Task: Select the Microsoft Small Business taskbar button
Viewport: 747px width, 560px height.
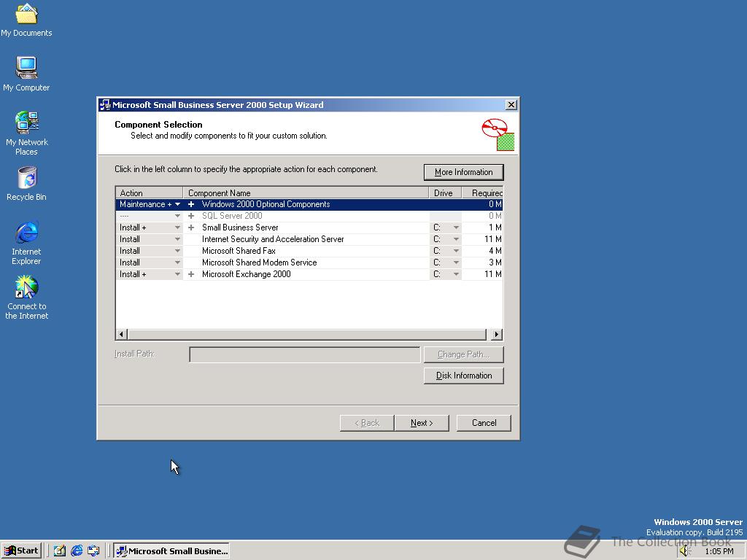Action: click(x=171, y=551)
